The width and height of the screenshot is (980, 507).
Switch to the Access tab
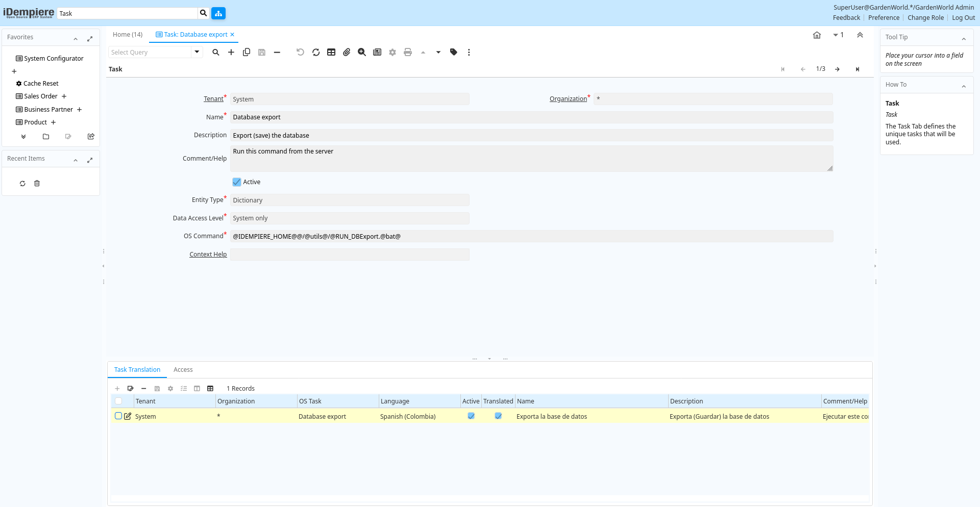(183, 370)
